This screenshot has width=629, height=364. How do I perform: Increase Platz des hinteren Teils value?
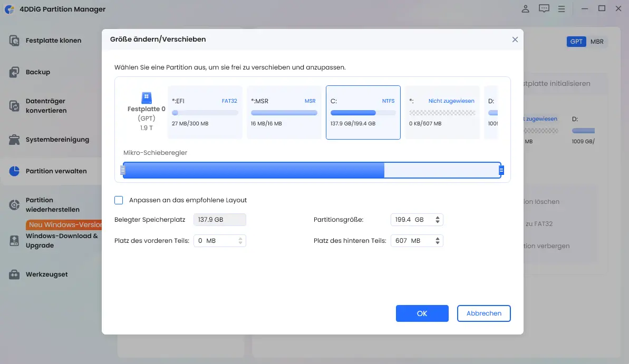coord(438,239)
